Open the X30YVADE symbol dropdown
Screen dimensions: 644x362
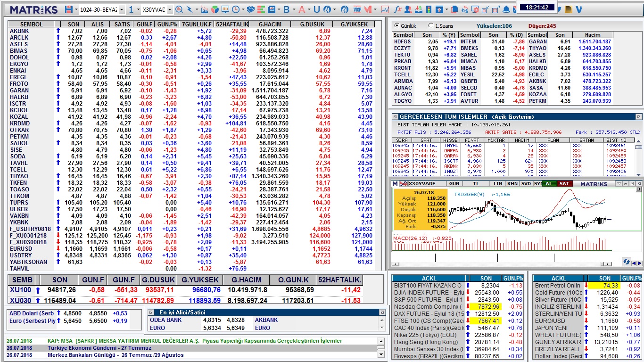tap(169, 10)
